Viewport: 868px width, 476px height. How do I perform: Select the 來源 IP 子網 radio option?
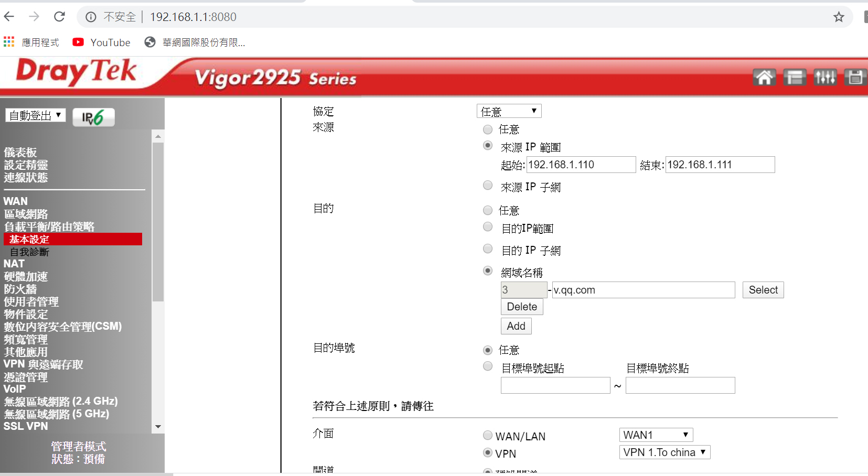click(x=488, y=186)
